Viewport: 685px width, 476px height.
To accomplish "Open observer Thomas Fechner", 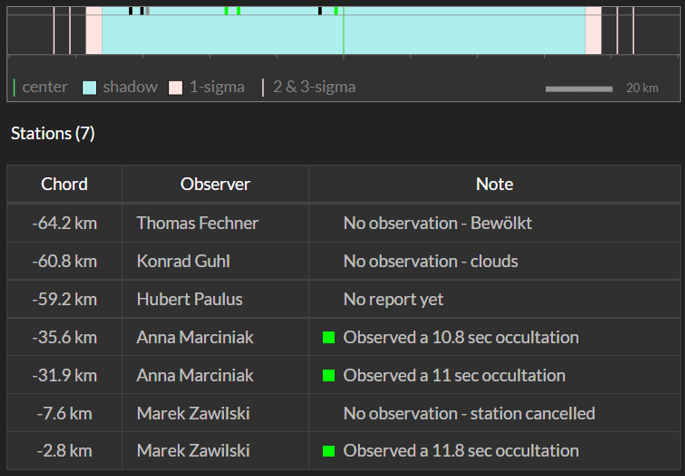I will 197,223.
